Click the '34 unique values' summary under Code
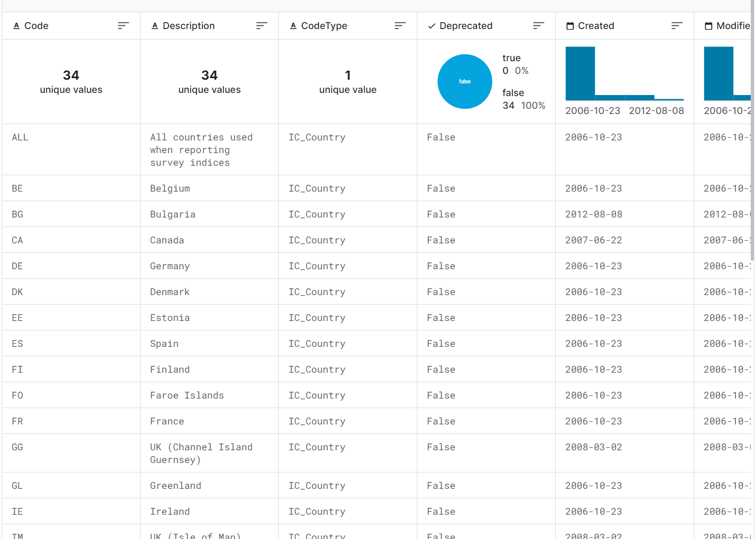 point(71,82)
